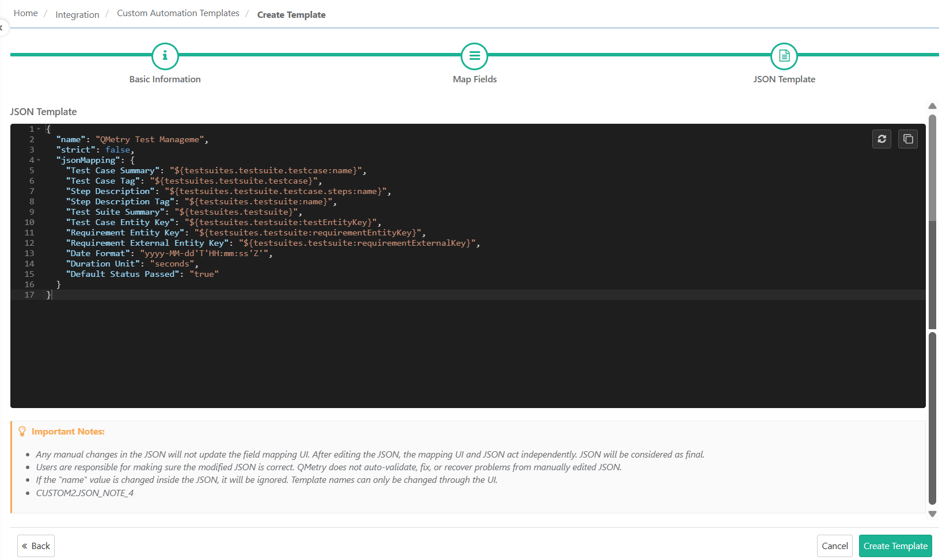This screenshot has height=560, width=946.
Task: Click the Important Notes heading
Action: point(68,431)
